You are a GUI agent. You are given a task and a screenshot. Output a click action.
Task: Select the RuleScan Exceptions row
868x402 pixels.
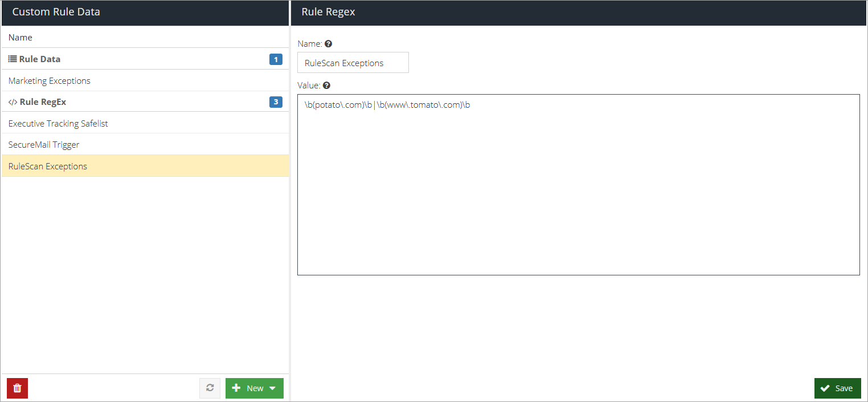point(48,167)
